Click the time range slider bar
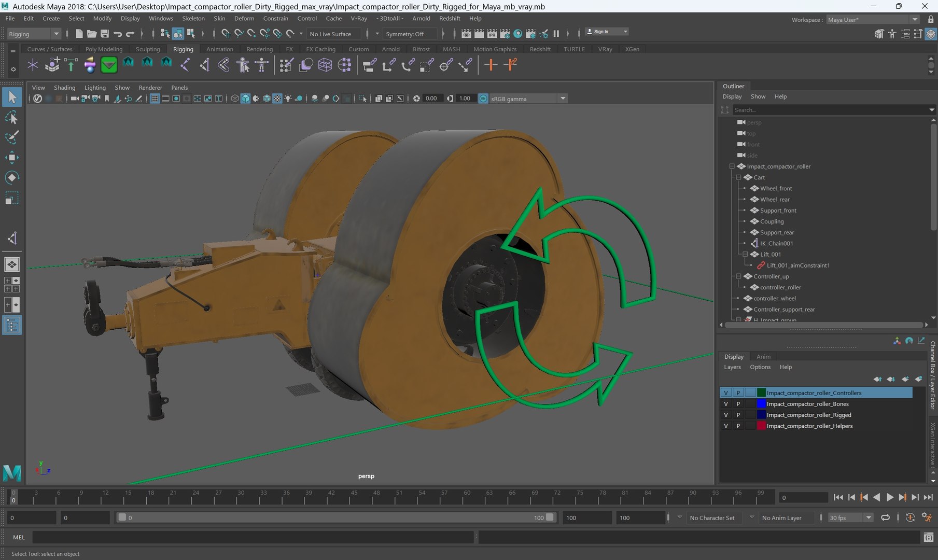The width and height of the screenshot is (938, 560). pos(336,517)
